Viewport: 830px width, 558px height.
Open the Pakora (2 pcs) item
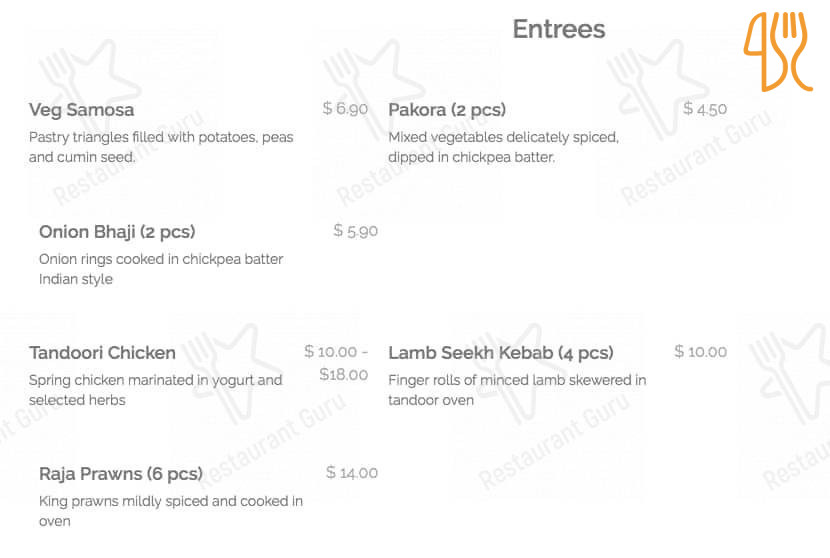(x=447, y=110)
